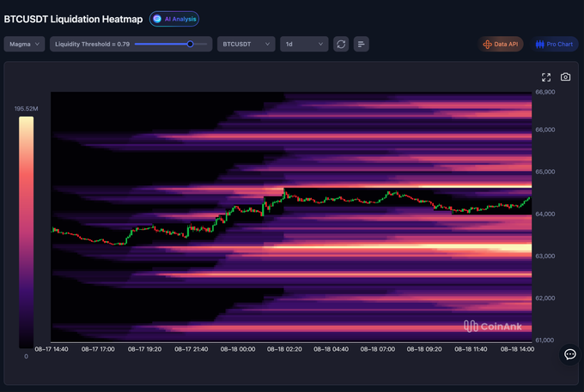
Task: Click the BTCUSDT Liquidation Heatmap title
Action: point(73,20)
